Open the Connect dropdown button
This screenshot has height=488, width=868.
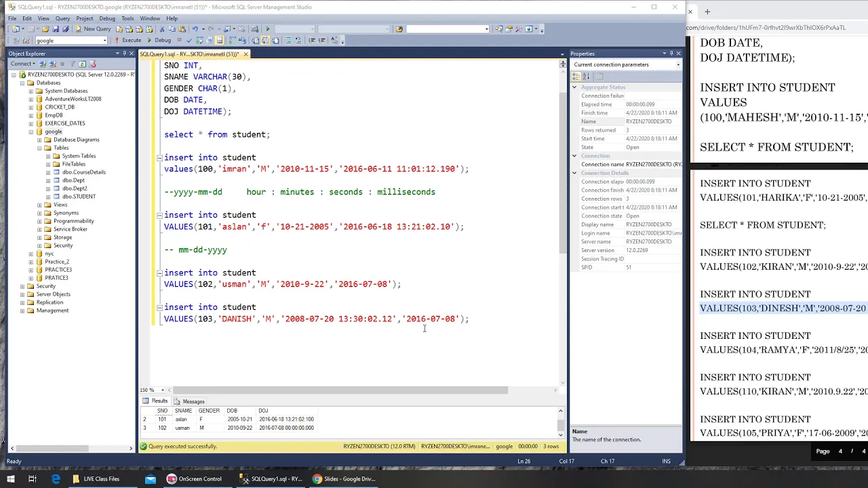click(22, 64)
